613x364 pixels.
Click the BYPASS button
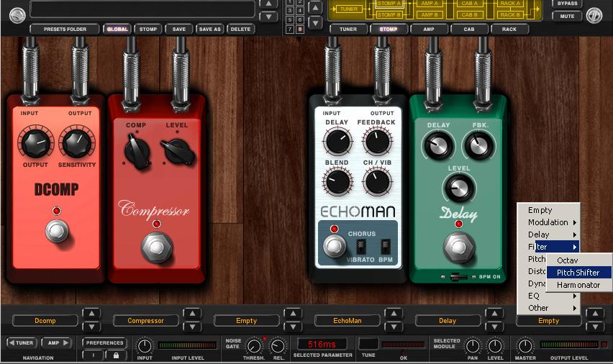[x=567, y=4]
